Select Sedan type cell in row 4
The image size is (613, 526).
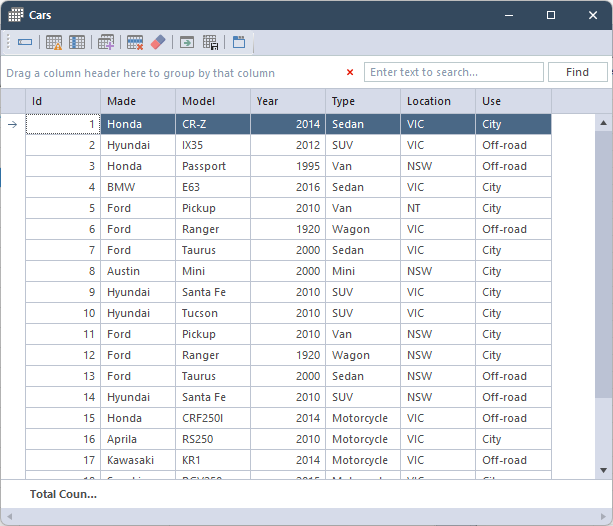pos(363,187)
